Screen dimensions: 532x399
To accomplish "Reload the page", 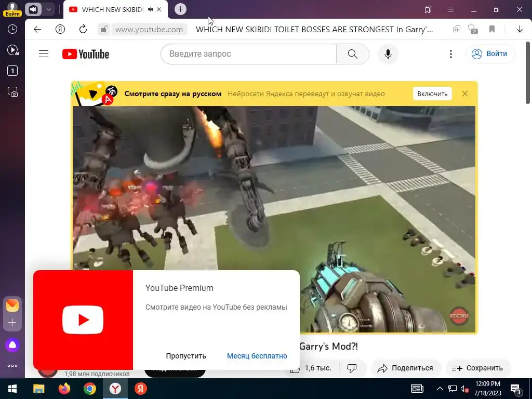I will click(83, 29).
